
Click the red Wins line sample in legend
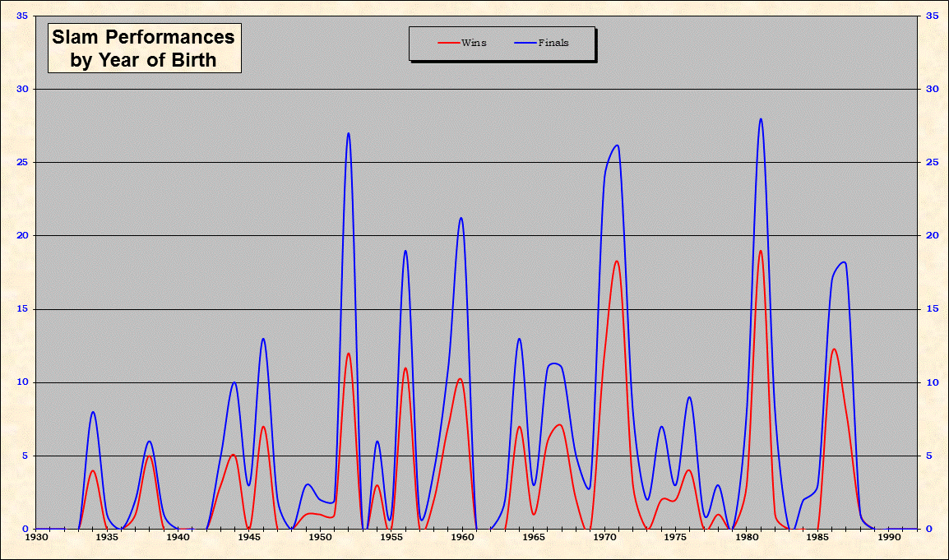[448, 43]
